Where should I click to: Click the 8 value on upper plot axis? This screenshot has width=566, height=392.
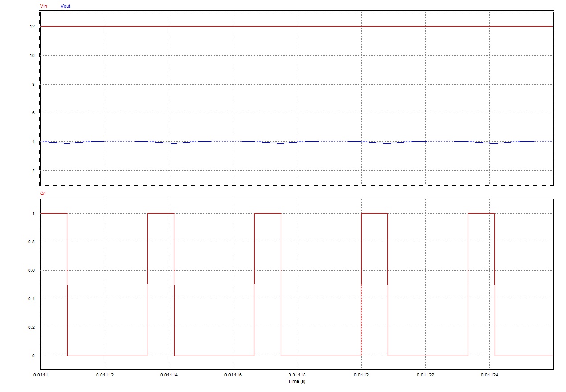[33, 84]
